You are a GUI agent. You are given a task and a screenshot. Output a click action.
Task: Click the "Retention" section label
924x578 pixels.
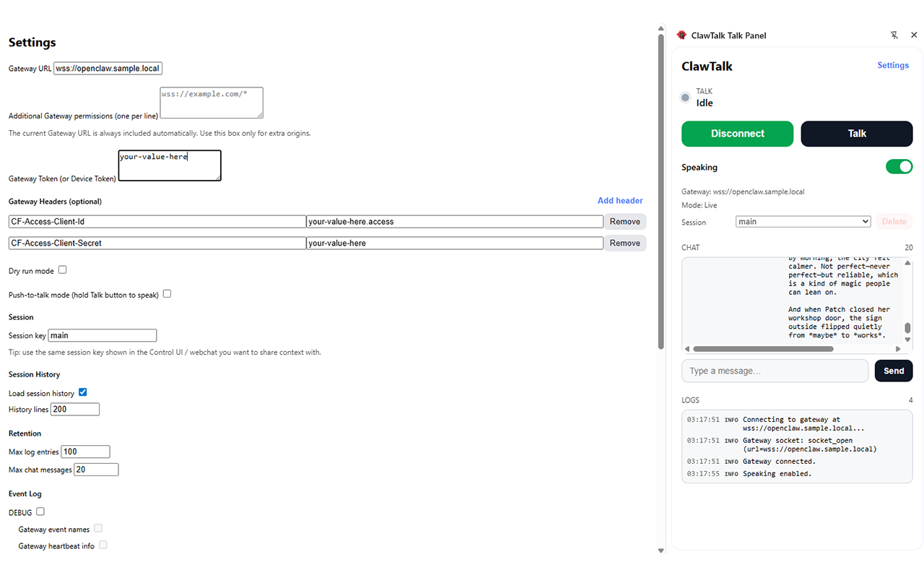[25, 433]
